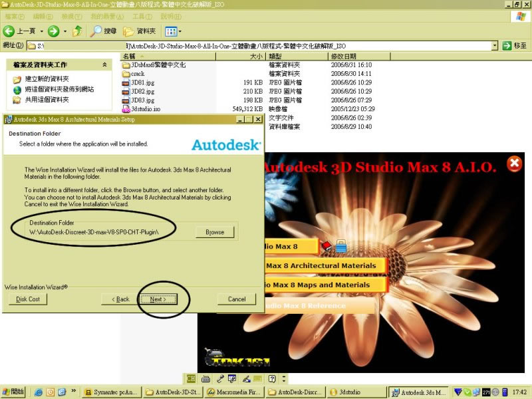Open the 檔案(F) menu

click(14, 17)
